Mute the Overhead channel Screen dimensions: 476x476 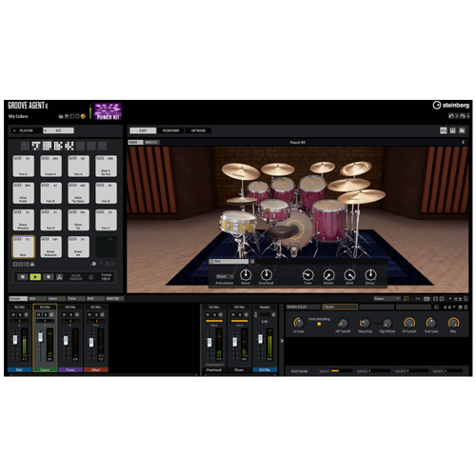[208, 315]
